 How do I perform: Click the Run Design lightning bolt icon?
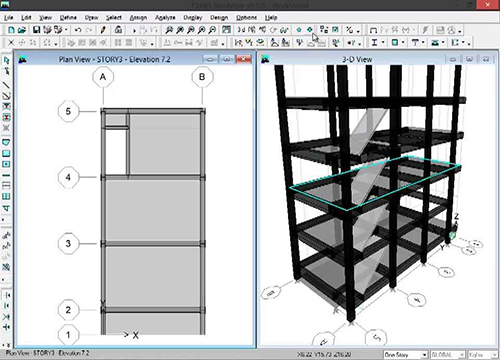click(425, 30)
